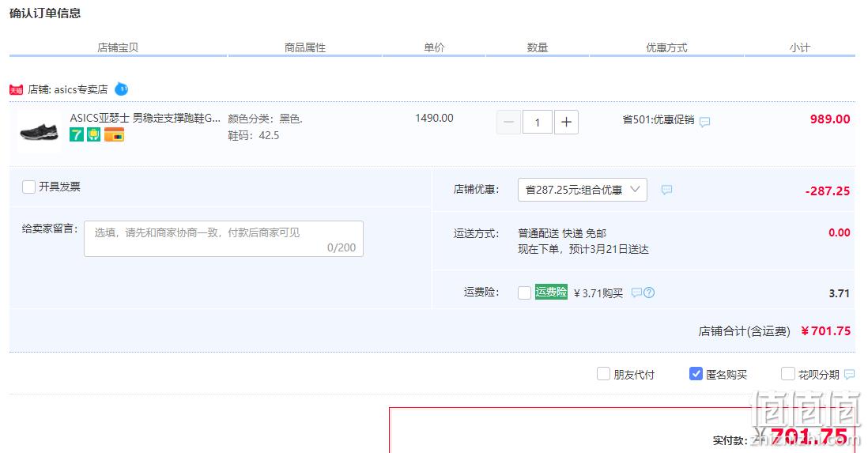Image resolution: width=868 pixels, height=453 pixels.
Task: Click the orange credit card badge
Action: pyautogui.click(x=114, y=134)
